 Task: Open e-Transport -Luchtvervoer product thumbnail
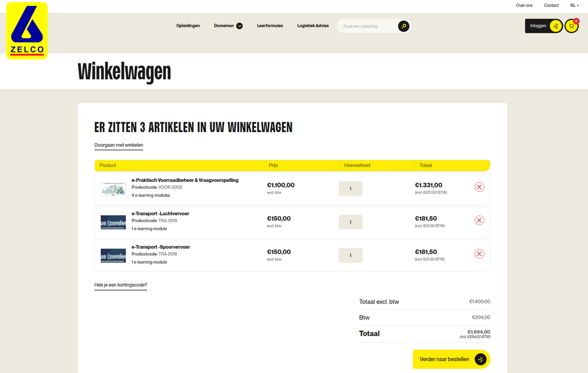pos(113,222)
